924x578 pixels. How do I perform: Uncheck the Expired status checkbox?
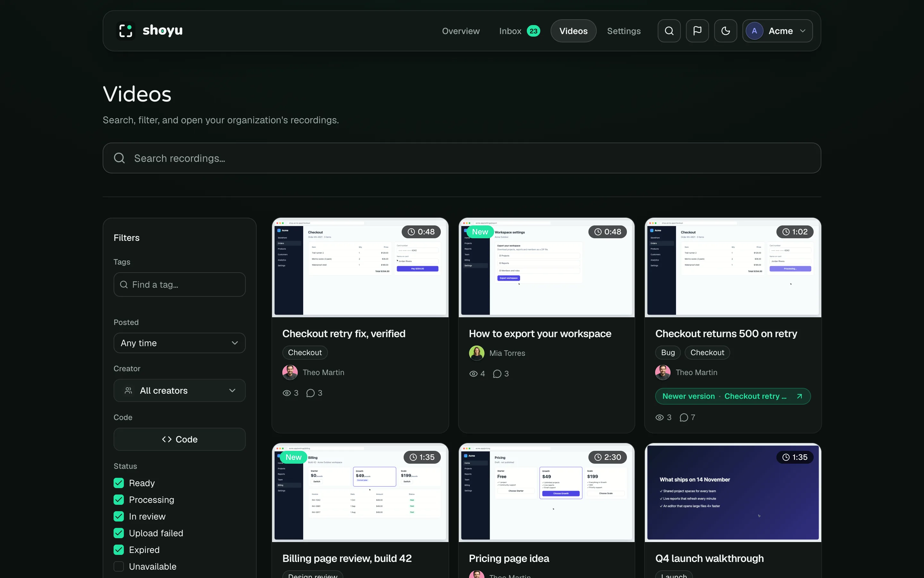119,550
